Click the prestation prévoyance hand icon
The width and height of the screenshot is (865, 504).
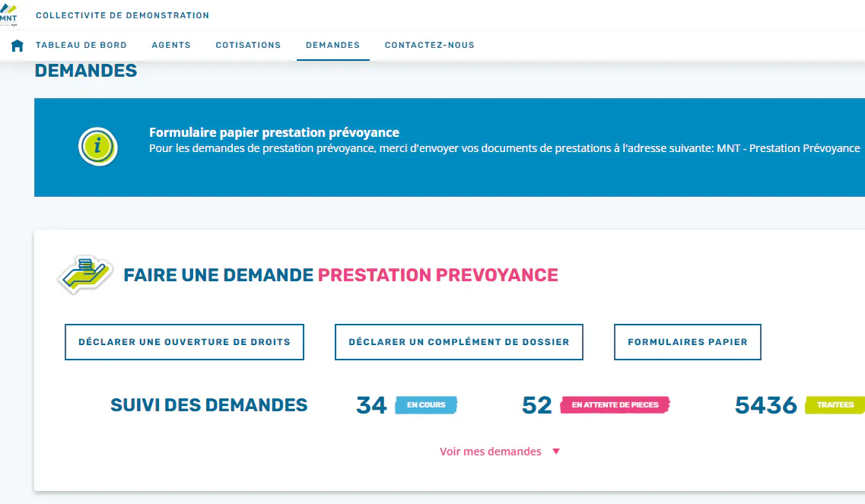(x=84, y=274)
